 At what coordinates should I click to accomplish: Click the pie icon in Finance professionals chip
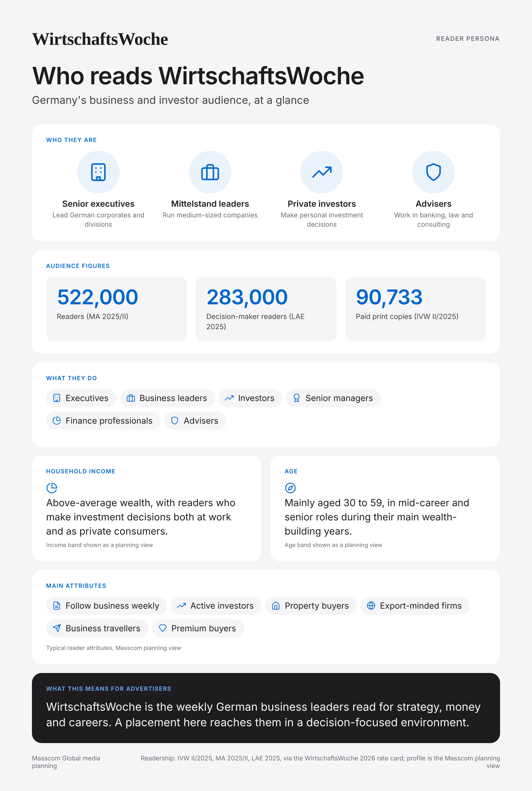(x=57, y=421)
